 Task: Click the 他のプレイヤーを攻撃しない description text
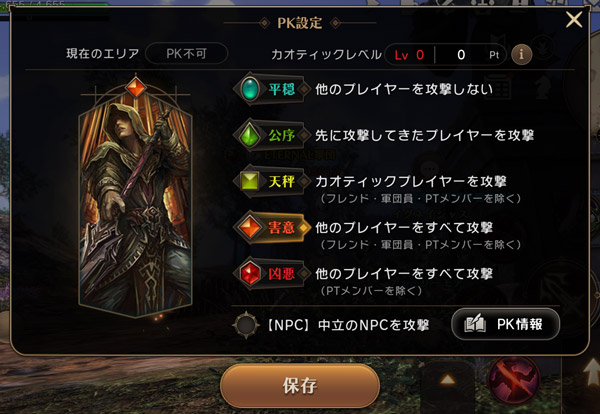point(404,89)
